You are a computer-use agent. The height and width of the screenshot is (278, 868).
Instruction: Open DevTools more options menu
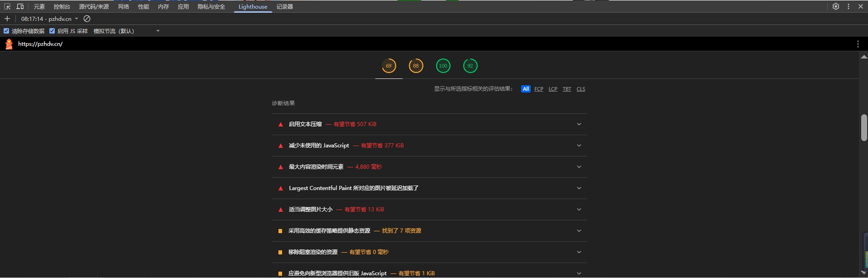(x=849, y=6)
